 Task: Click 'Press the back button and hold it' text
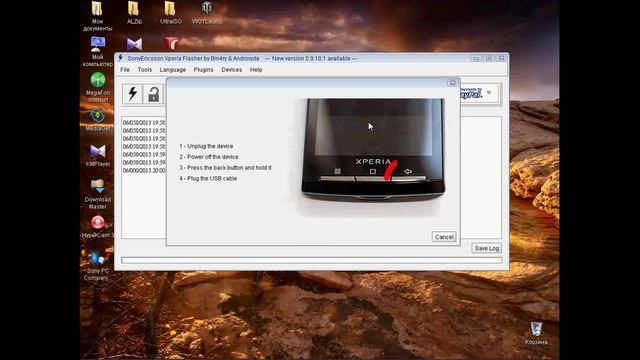tap(229, 168)
